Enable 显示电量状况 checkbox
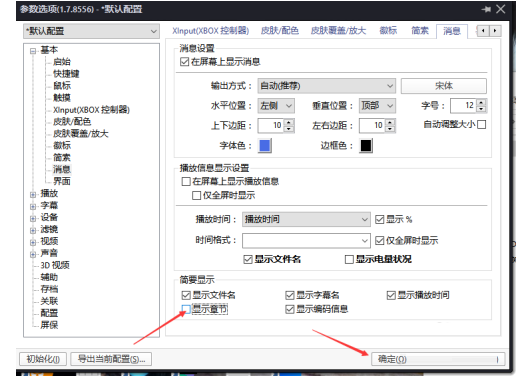Viewport: 520px width, 384px height. point(349,259)
